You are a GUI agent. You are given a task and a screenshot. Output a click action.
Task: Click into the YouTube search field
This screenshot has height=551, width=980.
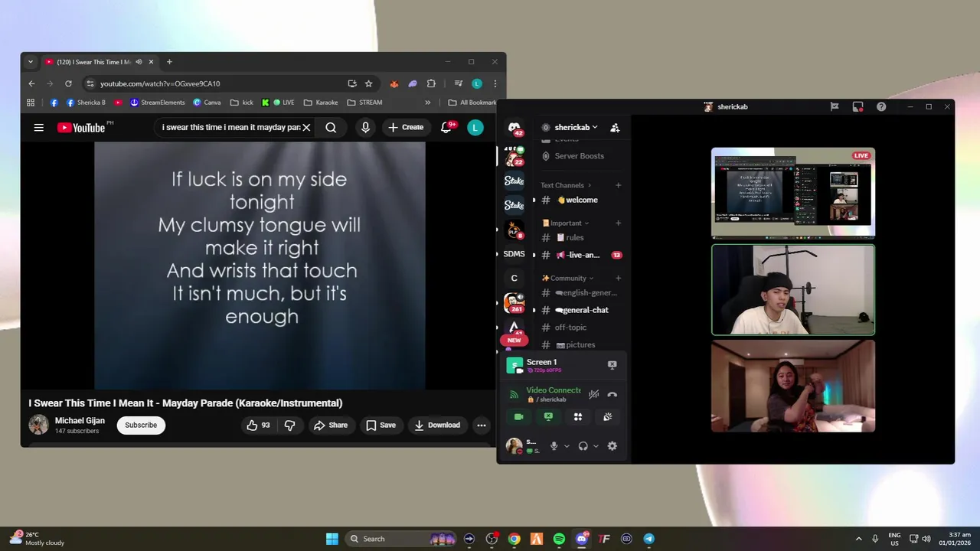tap(230, 128)
